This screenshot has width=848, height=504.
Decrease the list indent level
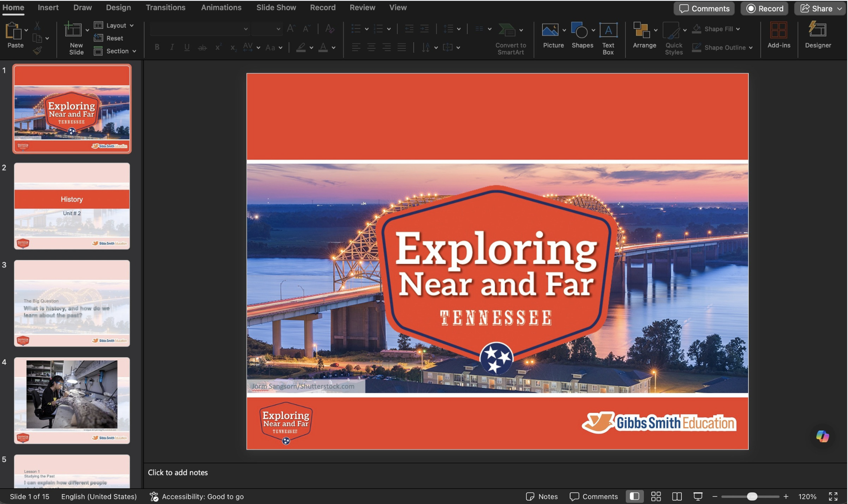tap(409, 29)
